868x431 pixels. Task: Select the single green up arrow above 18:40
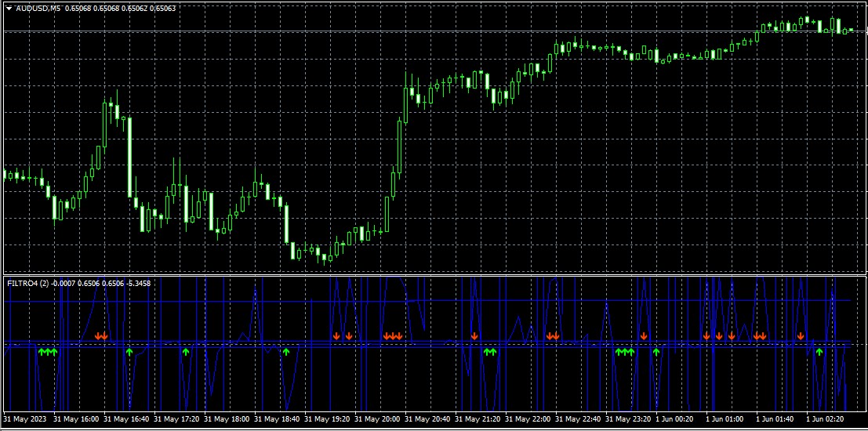(x=285, y=351)
